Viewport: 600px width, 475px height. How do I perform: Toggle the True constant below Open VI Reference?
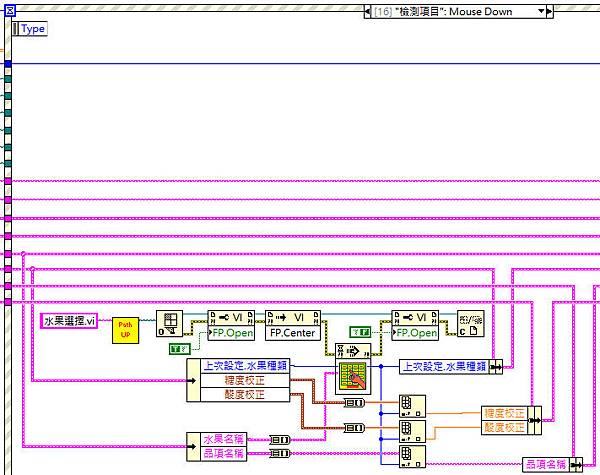[x=179, y=349]
